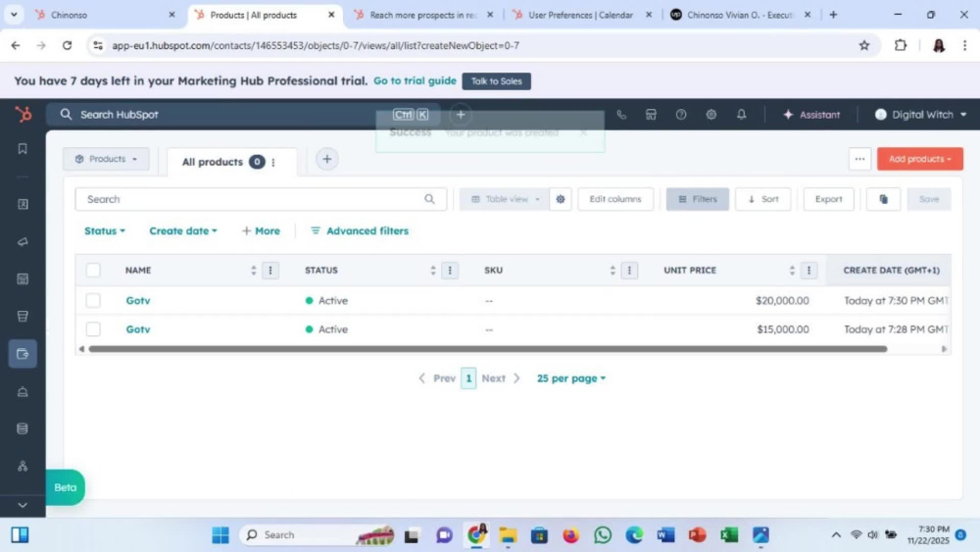Switch to Reach more prospects browser tab
Screen dimensions: 980x552
[x=422, y=15]
